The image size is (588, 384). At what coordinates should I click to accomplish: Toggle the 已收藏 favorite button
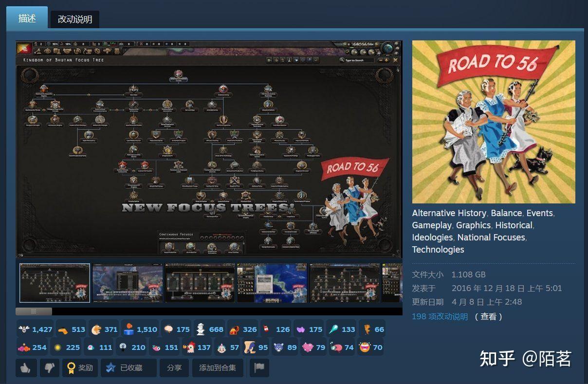(129, 368)
